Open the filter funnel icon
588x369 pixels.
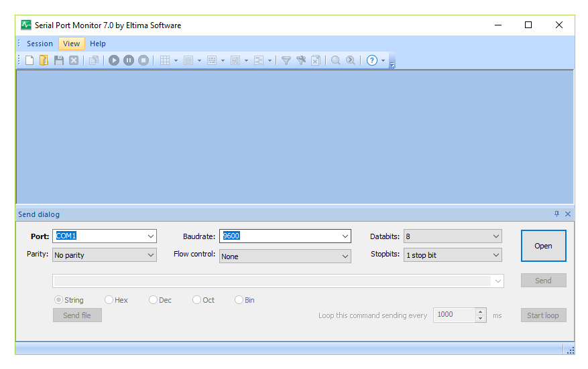(x=286, y=60)
